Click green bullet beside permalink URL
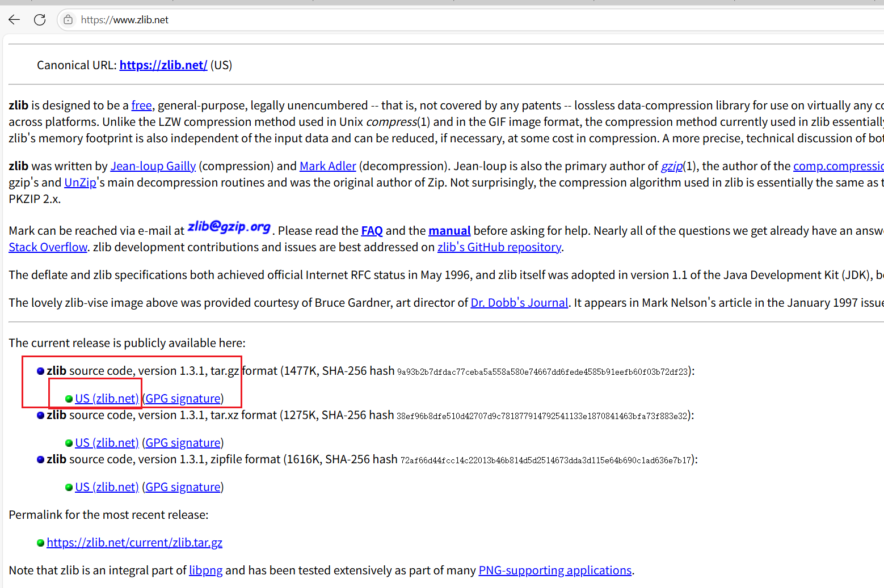Screen dimensions: 884x588 click(40, 543)
